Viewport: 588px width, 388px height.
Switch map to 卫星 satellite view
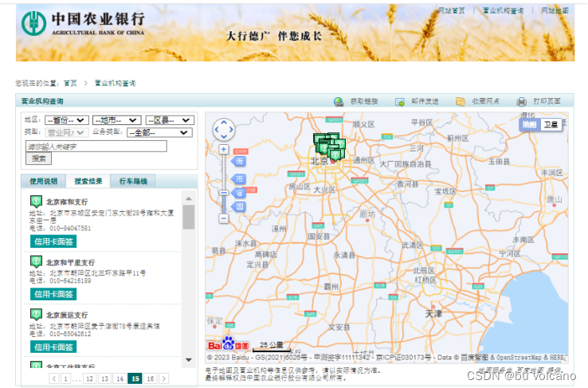[x=551, y=124]
